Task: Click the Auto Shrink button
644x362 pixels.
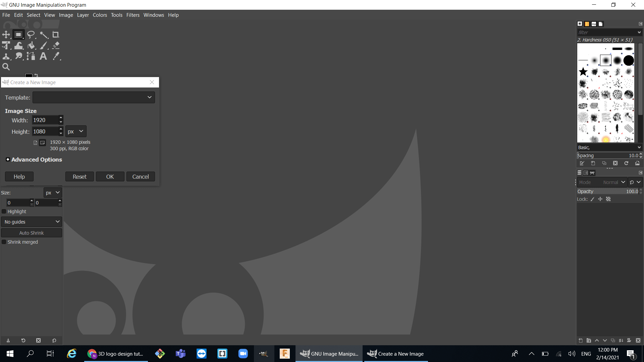Action: [x=32, y=233]
